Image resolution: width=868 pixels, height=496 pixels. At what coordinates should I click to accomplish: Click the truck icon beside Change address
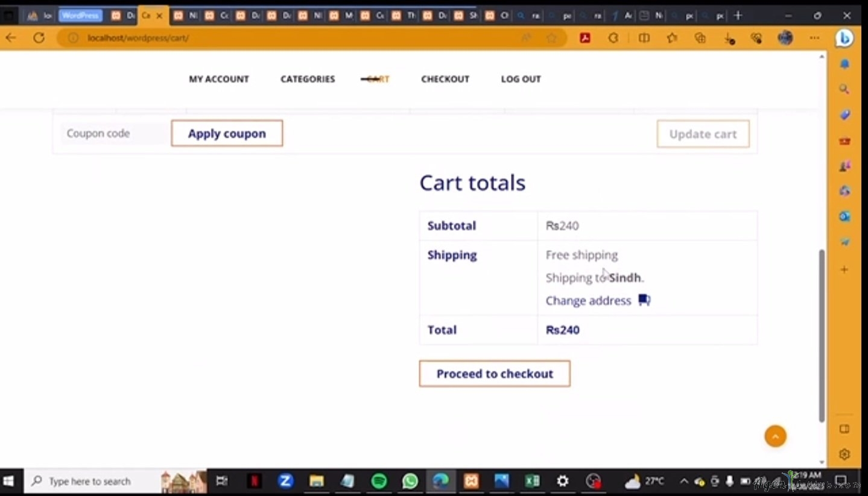click(x=644, y=300)
